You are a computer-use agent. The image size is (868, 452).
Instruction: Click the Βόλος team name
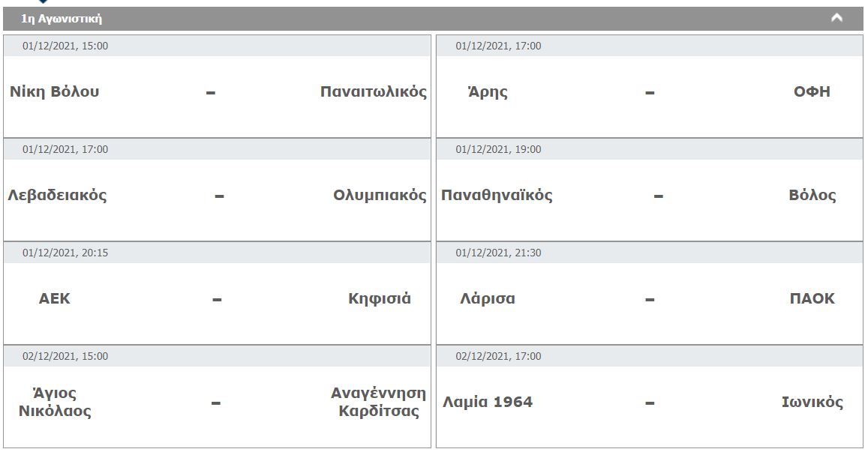click(x=812, y=196)
